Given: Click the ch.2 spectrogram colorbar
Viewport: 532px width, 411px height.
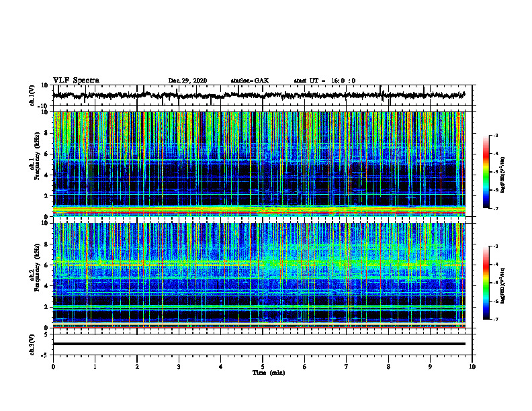Looking at the screenshot, I should [x=486, y=283].
